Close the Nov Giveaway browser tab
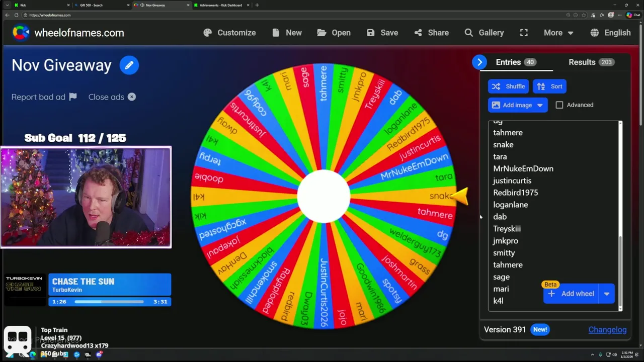This screenshot has width=644, height=362. (188, 5)
